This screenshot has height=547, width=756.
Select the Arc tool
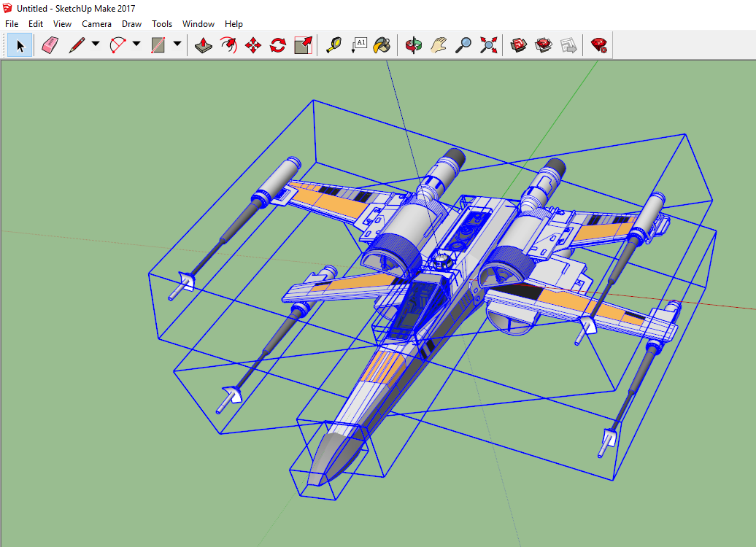pos(117,45)
